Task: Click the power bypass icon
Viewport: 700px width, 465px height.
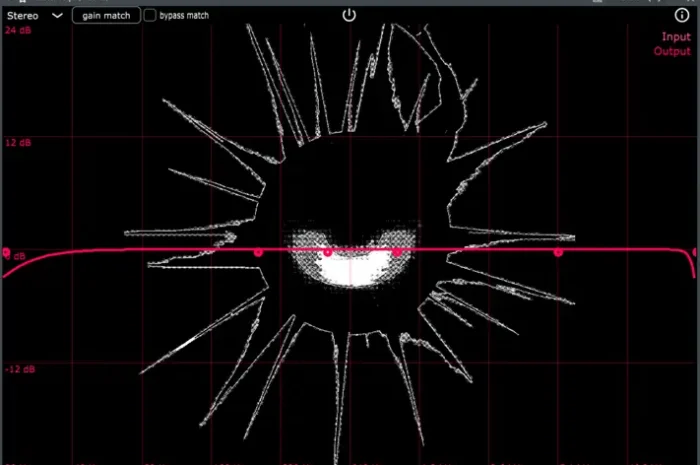Action: pyautogui.click(x=348, y=15)
